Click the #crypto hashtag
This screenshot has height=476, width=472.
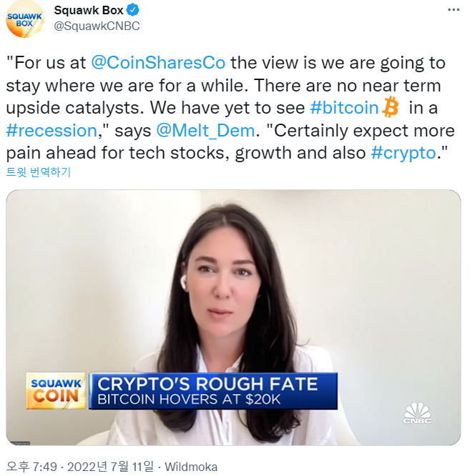click(403, 153)
